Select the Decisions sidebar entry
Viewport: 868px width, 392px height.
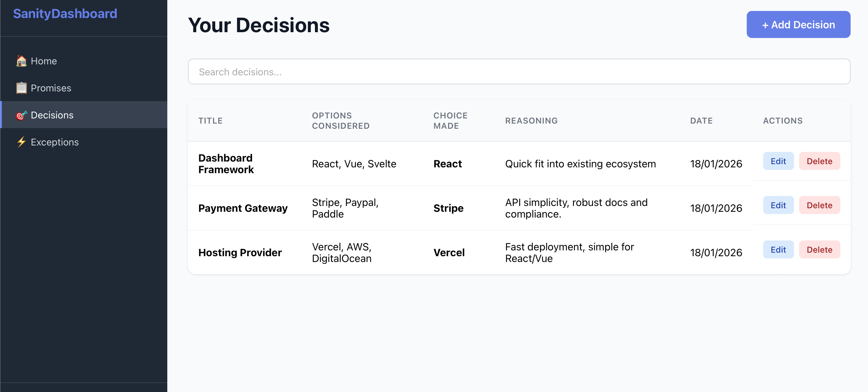click(52, 115)
